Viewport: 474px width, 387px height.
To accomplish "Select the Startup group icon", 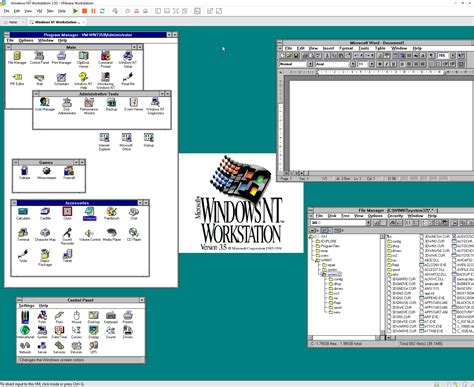I will click(x=149, y=140).
